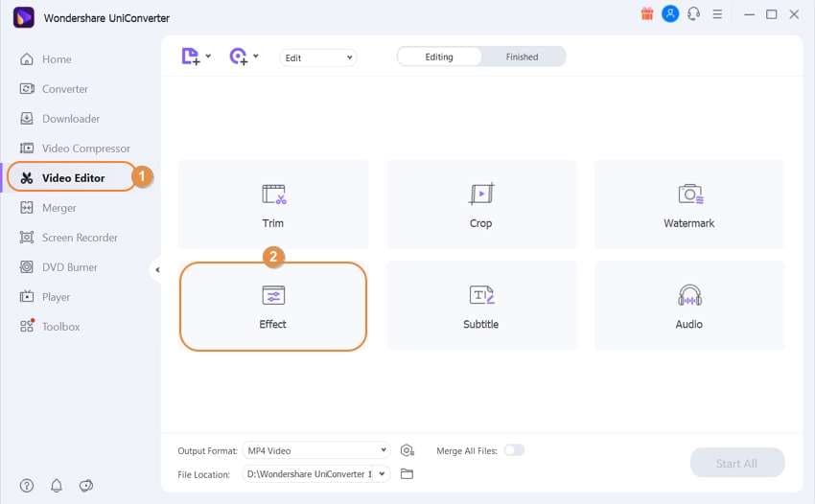Open the Player section
The width and height of the screenshot is (815, 504).
pos(45,297)
